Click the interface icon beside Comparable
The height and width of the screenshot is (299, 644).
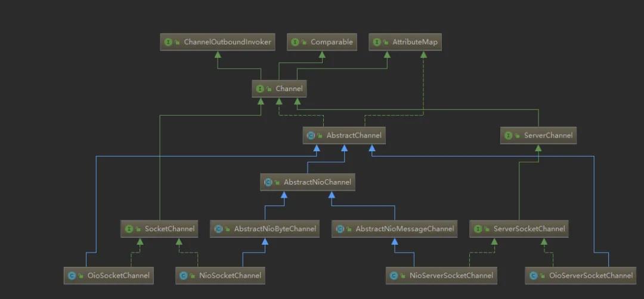295,42
